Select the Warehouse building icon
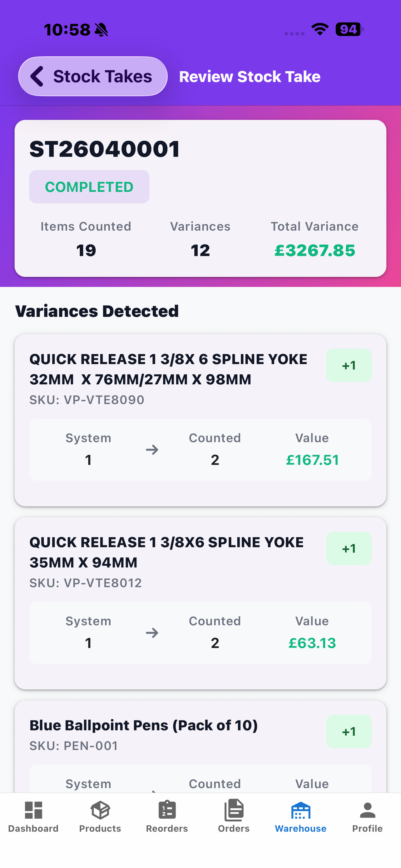The image size is (401, 868). coord(301,810)
